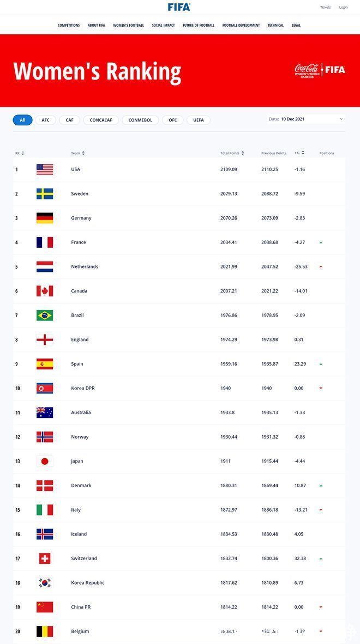The width and height of the screenshot is (360, 644).
Task: Click the Germany flag icon
Action: point(44,217)
